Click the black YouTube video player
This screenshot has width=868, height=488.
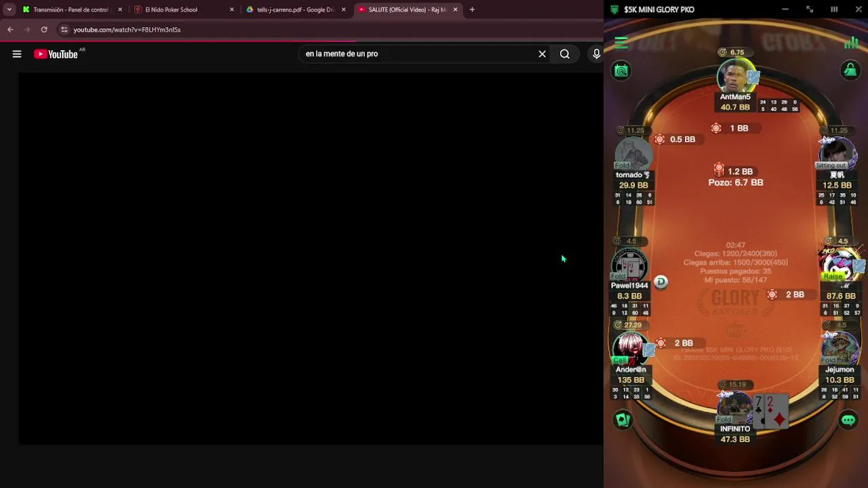click(311, 258)
